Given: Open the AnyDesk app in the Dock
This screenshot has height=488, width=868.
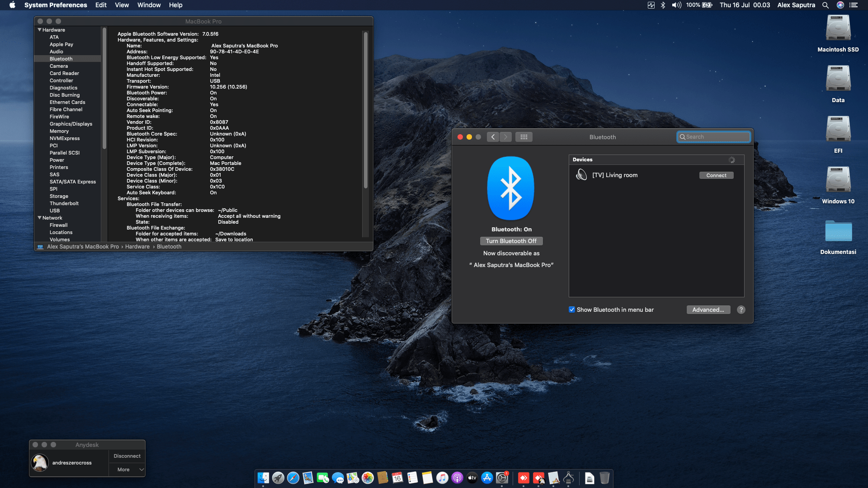Looking at the screenshot, I should (x=524, y=479).
